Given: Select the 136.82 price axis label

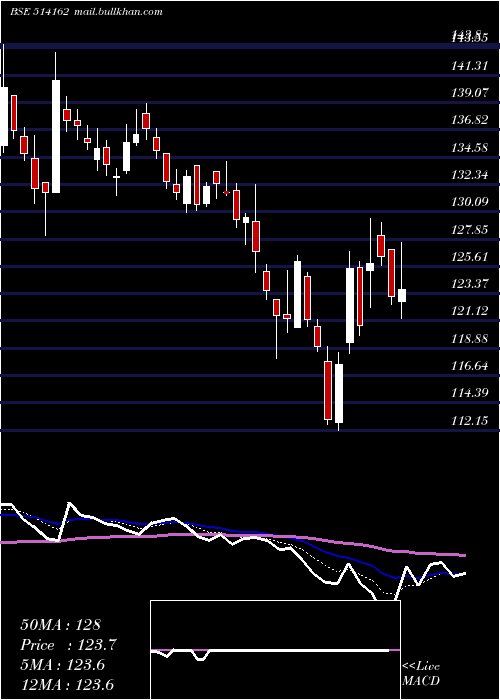Looking at the screenshot, I should click(x=469, y=120).
